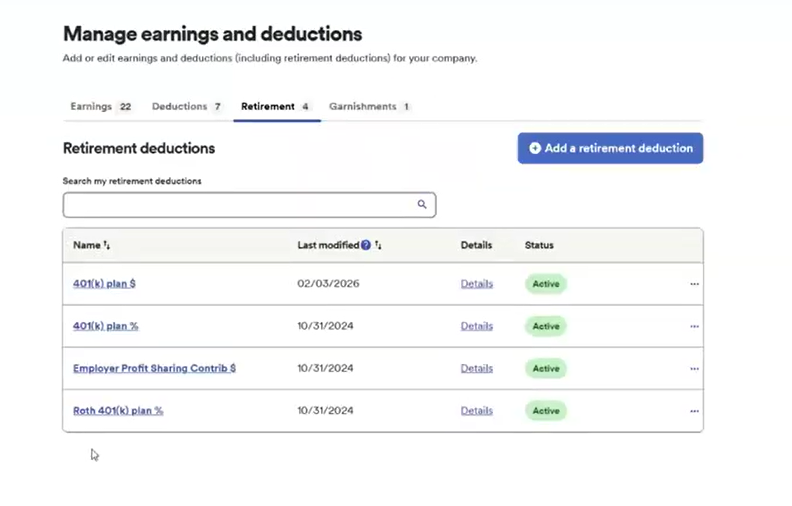Click the Retirement deductions heading
The image size is (792, 506).
(x=139, y=148)
